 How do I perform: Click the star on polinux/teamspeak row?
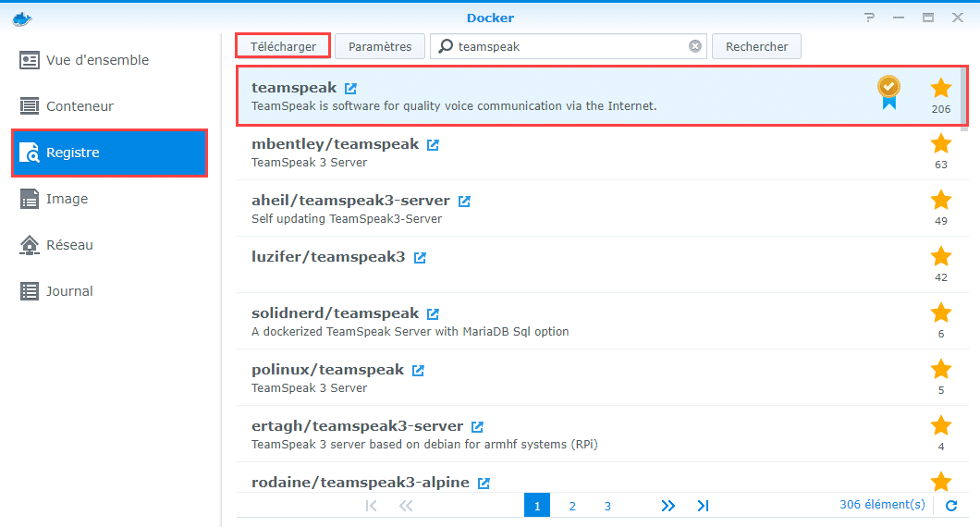coord(940,370)
